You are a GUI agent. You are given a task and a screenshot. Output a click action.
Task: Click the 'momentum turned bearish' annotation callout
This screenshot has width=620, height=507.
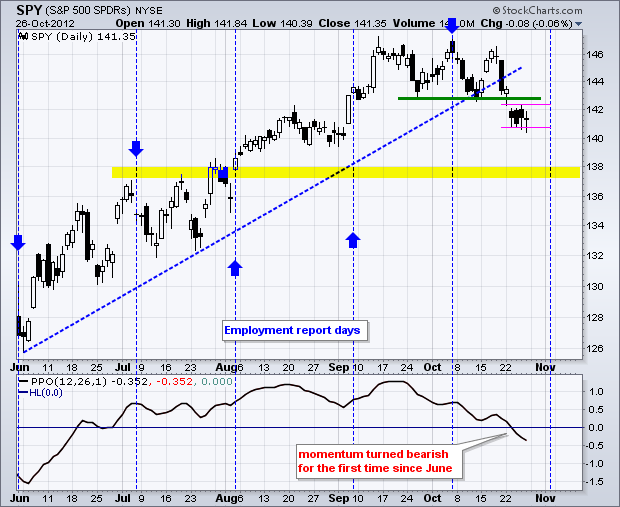tap(379, 462)
